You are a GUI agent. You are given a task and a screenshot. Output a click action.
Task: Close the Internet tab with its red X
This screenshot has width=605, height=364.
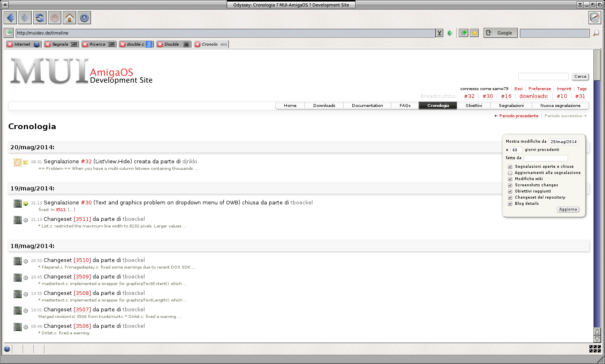[10, 44]
